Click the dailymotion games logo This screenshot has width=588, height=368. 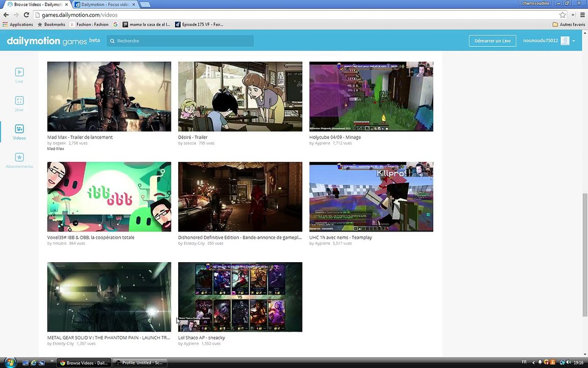click(53, 40)
